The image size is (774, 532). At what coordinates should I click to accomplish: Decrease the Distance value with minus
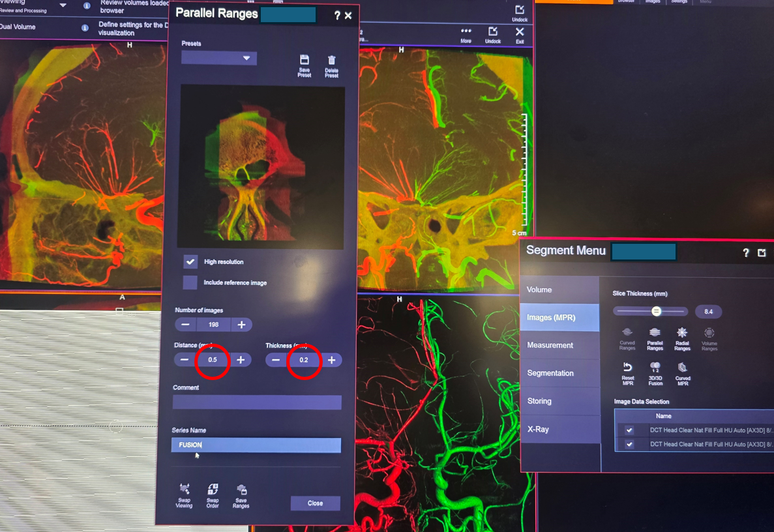(185, 360)
